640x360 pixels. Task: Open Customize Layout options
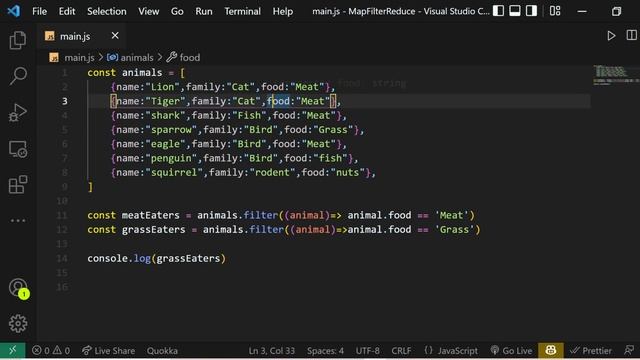pyautogui.click(x=555, y=11)
